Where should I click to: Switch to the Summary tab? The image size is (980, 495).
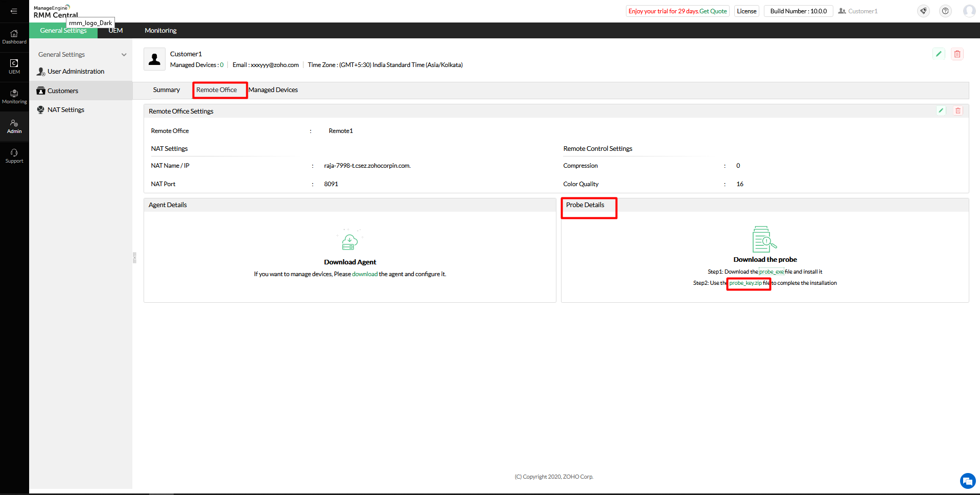(166, 89)
